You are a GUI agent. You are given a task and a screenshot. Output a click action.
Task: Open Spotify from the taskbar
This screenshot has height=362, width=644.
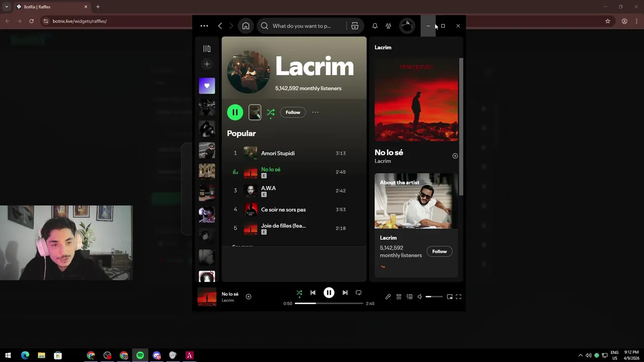[140, 355]
